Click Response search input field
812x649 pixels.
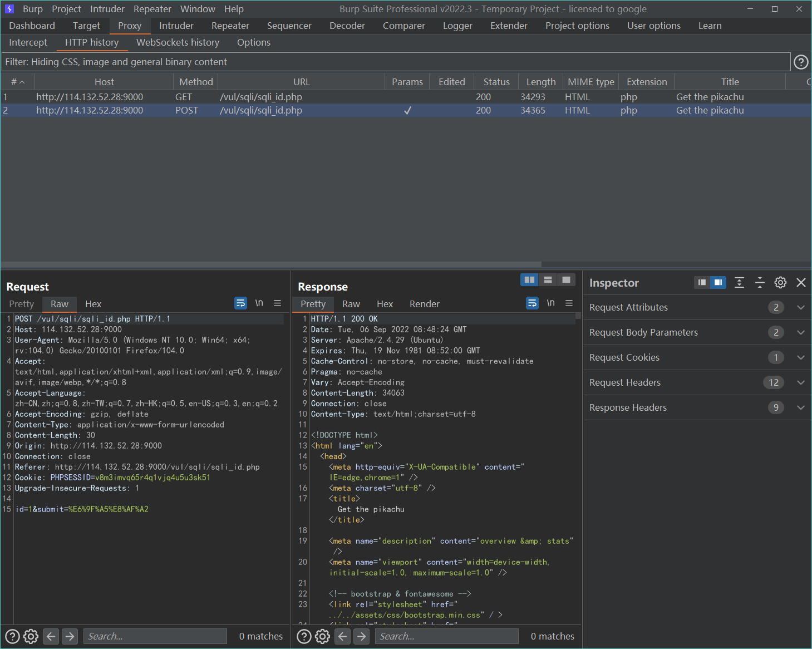[x=446, y=636]
